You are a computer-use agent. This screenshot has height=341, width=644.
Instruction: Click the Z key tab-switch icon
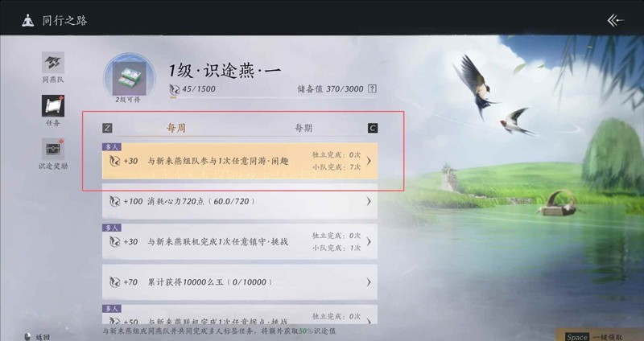point(107,128)
